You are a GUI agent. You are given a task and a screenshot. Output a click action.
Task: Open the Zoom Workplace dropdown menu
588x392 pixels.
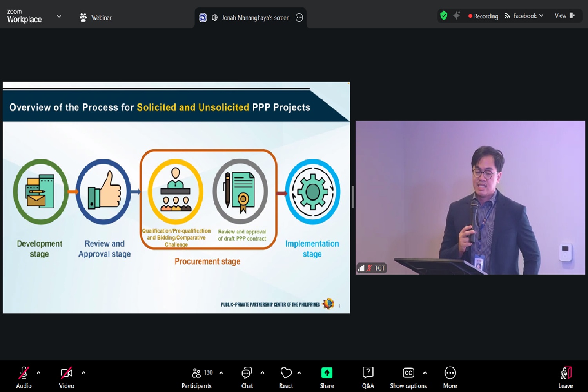(x=59, y=16)
